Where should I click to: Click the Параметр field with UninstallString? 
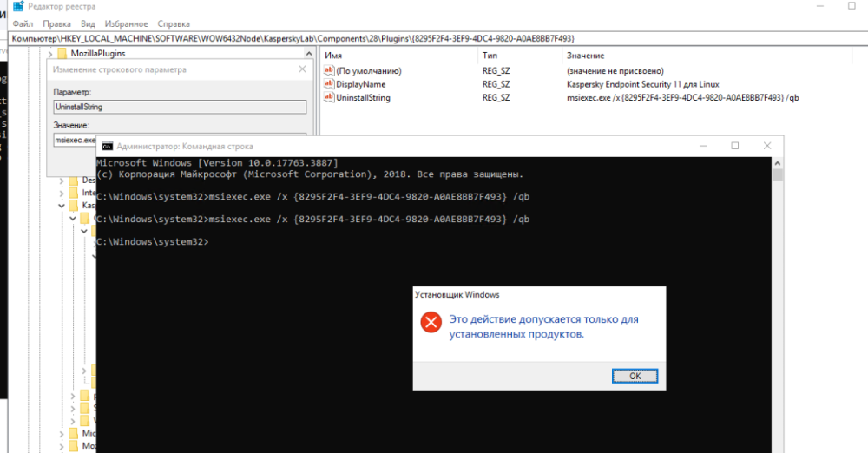pos(180,107)
